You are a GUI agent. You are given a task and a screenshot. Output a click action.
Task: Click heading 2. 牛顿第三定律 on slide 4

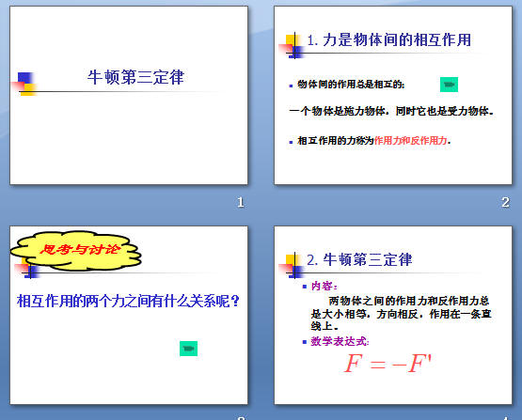[x=359, y=259]
